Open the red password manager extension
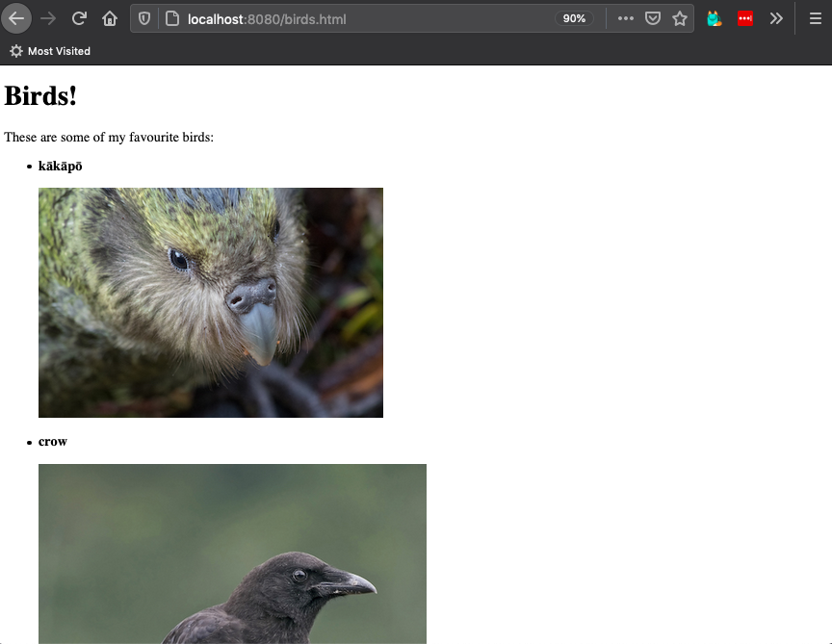 tap(745, 18)
